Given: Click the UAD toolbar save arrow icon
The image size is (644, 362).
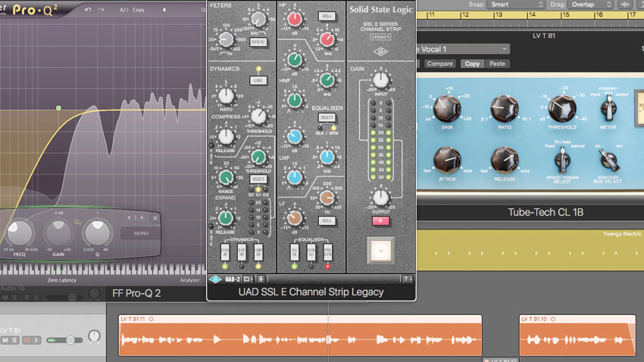Looking at the screenshot, I should (x=261, y=279).
